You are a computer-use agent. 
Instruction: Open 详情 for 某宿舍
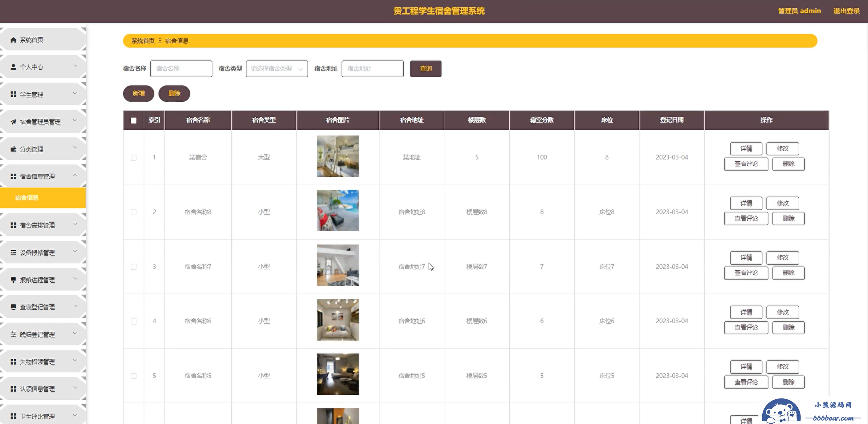pyautogui.click(x=746, y=148)
